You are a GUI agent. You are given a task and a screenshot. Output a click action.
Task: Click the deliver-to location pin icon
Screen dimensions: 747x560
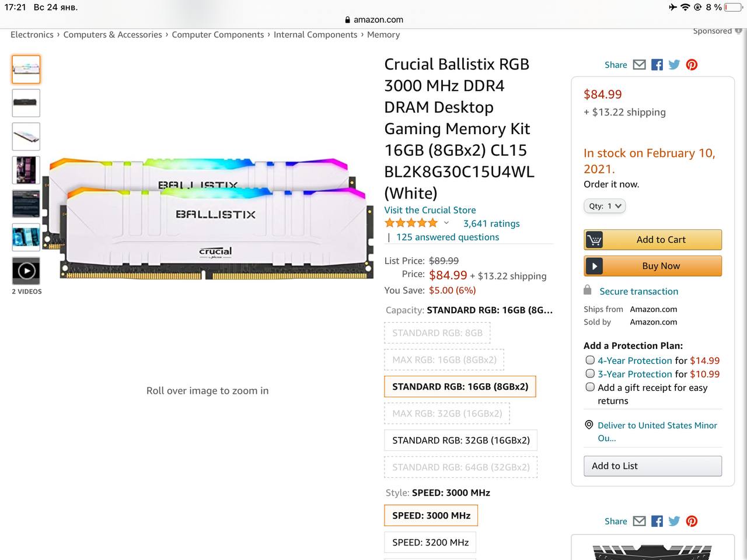click(x=589, y=425)
